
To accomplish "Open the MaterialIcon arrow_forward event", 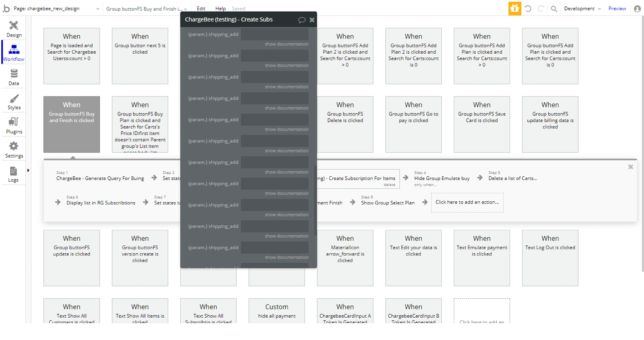I will pyautogui.click(x=345, y=258).
